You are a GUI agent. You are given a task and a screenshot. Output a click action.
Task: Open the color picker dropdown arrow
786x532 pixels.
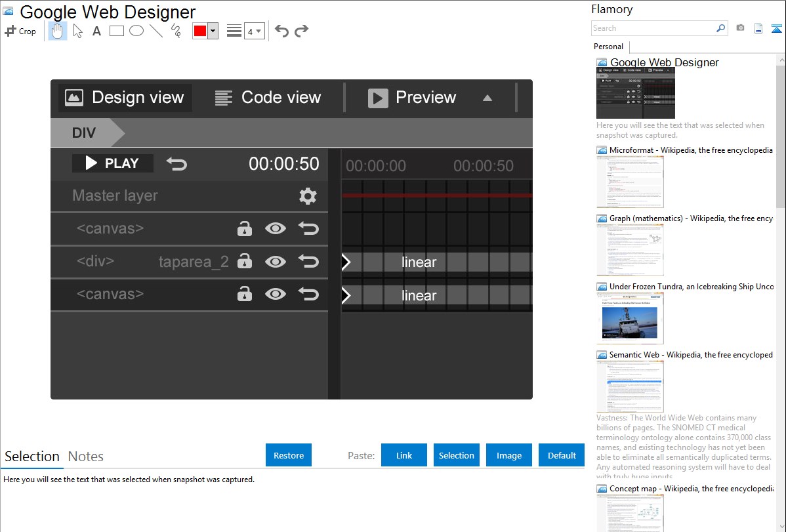213,31
